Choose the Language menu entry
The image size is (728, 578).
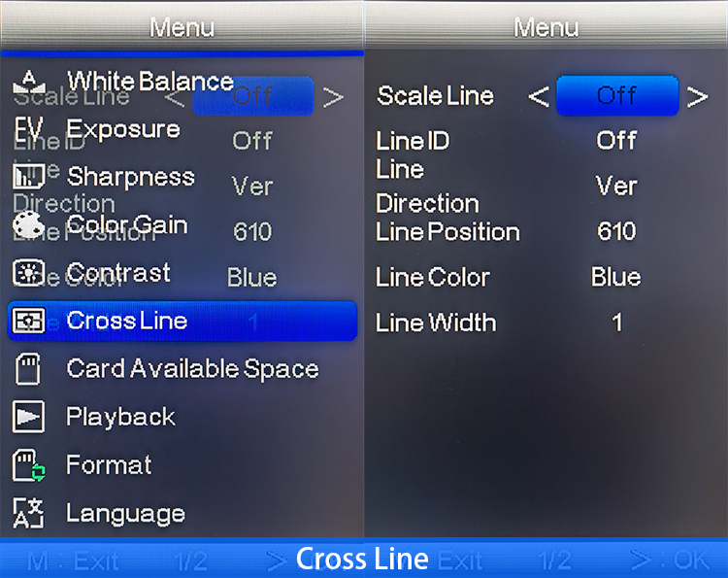(126, 514)
